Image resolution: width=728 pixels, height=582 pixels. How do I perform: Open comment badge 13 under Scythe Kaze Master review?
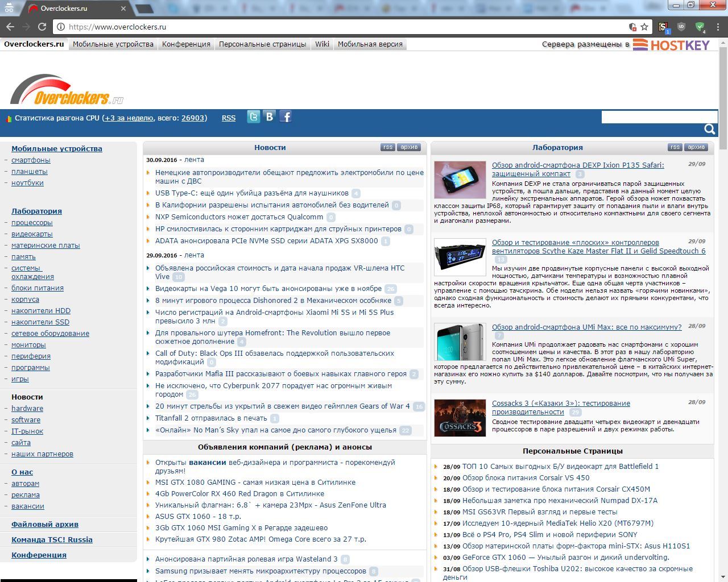click(500, 260)
